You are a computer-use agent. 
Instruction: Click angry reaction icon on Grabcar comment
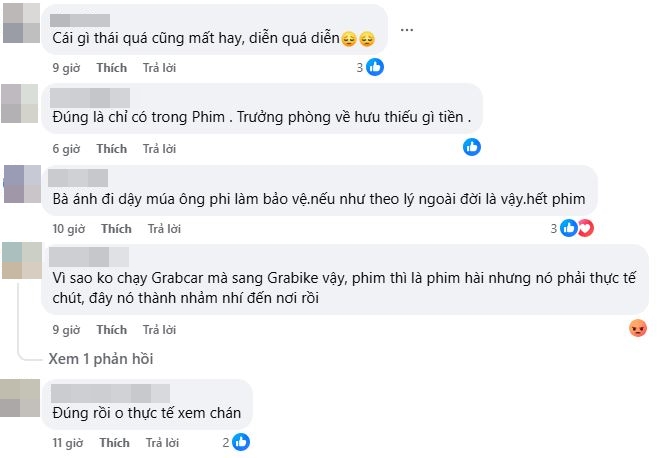tap(638, 328)
